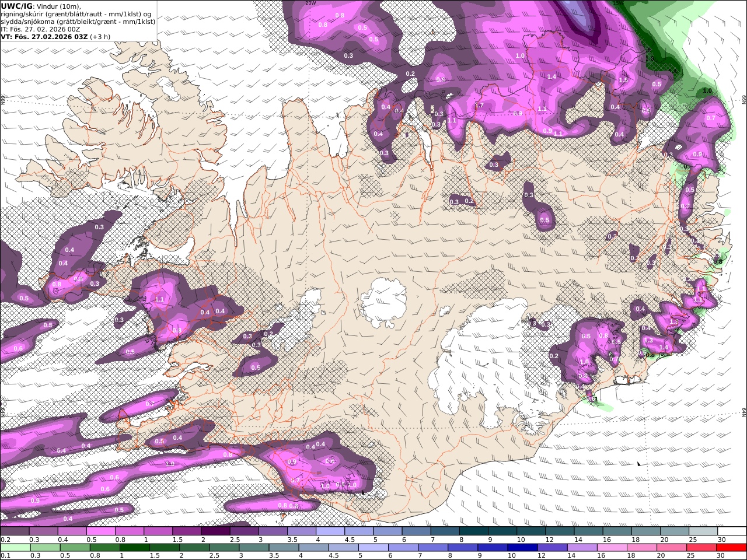Select the white upper legend swatch labeled 30
The width and height of the screenshot is (747, 560).
click(732, 531)
